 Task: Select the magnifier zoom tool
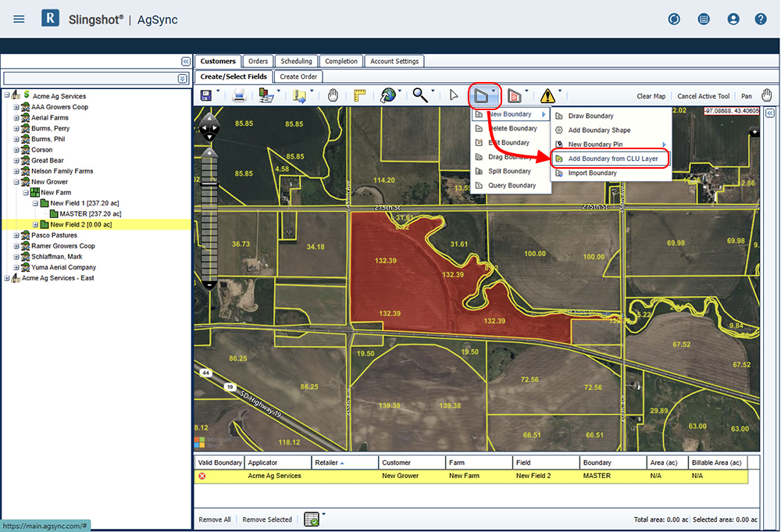tap(420, 95)
